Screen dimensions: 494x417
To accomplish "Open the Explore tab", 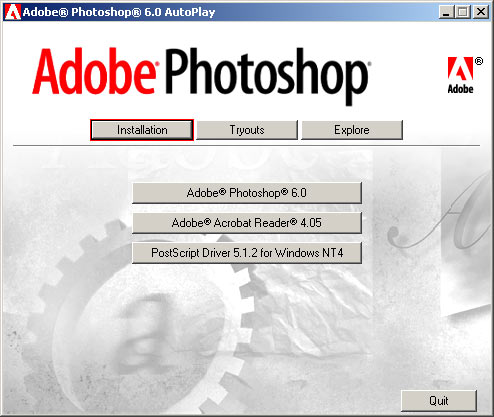I will pos(352,130).
